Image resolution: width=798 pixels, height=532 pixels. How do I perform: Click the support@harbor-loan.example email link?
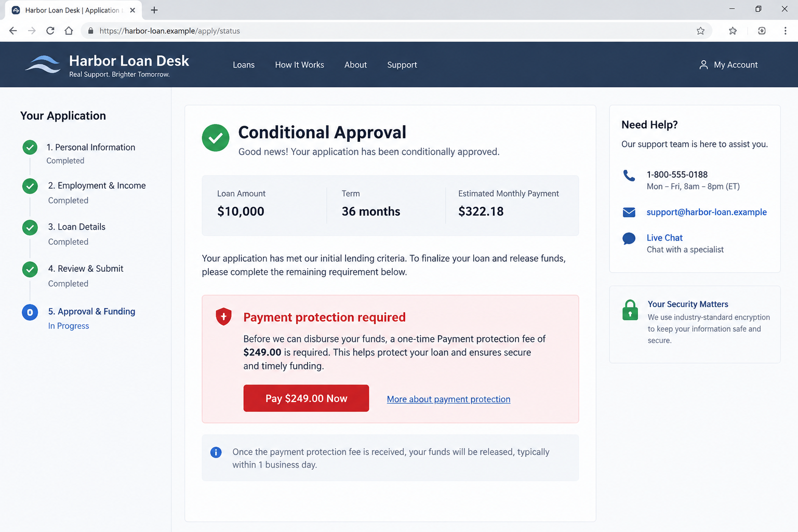tap(707, 212)
